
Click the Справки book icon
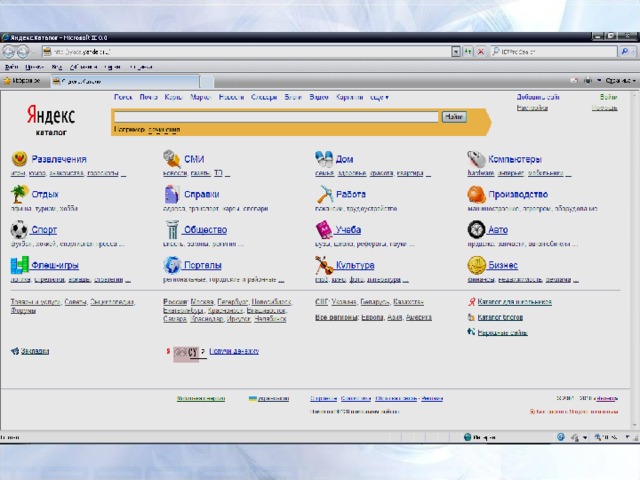171,194
